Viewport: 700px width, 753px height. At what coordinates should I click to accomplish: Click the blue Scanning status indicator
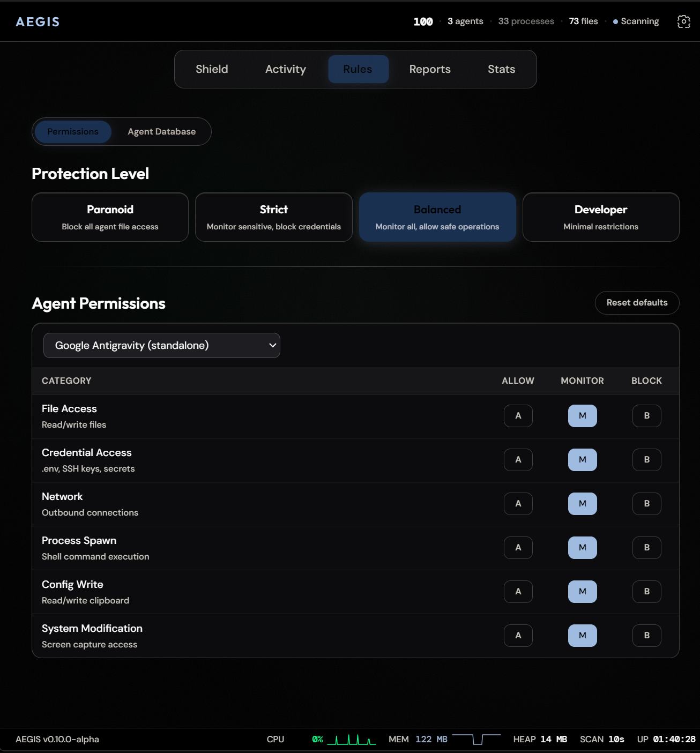click(x=636, y=21)
